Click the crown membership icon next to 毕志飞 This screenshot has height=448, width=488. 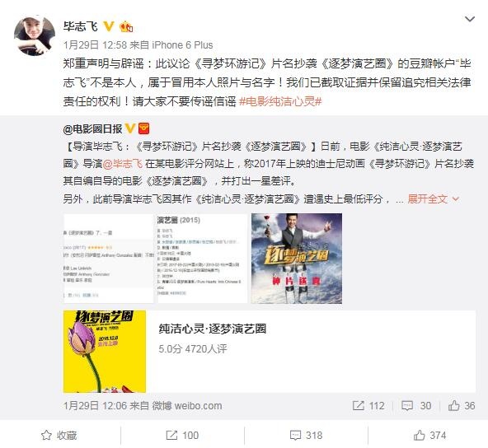click(x=126, y=26)
